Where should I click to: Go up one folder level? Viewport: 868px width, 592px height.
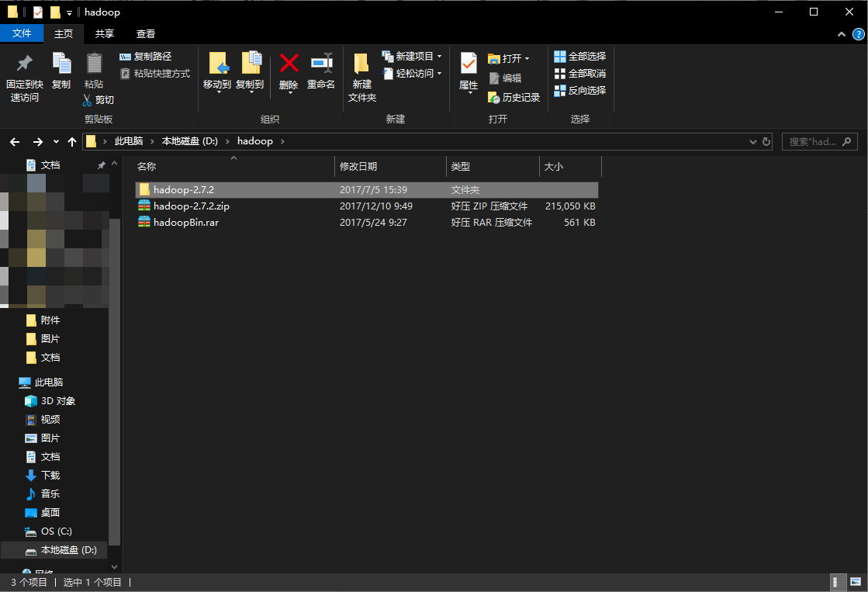coord(72,142)
